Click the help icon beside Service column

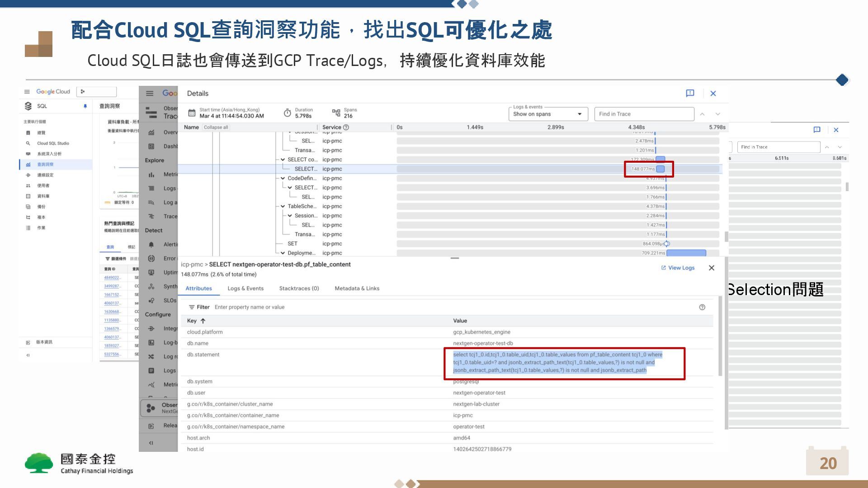point(346,127)
